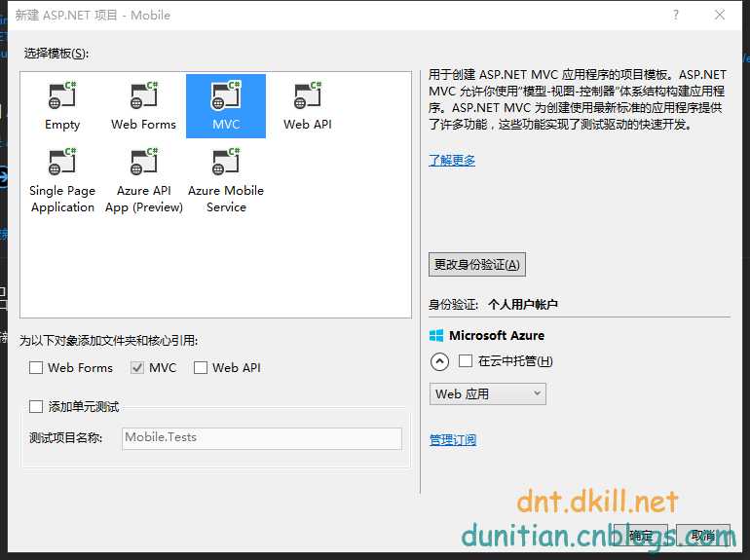Select Single Page Application template icon
The width and height of the screenshot is (750, 560).
pos(62,161)
